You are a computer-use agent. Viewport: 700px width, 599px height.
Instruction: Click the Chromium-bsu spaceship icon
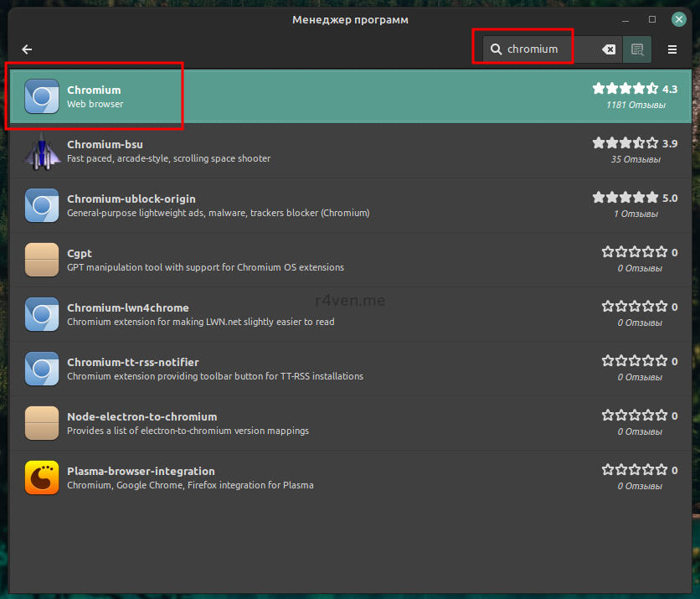pyautogui.click(x=42, y=151)
